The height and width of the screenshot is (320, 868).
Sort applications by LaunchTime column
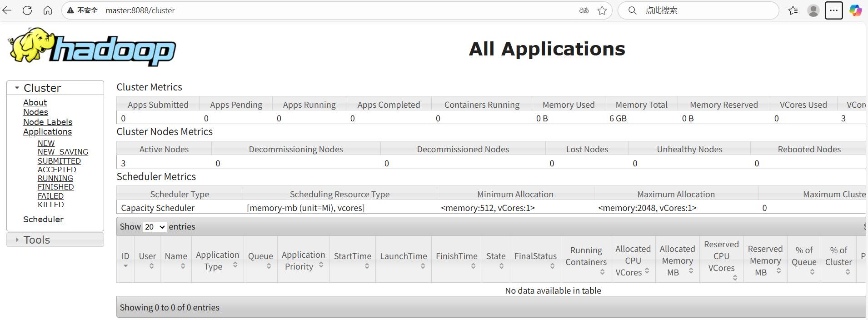click(404, 259)
